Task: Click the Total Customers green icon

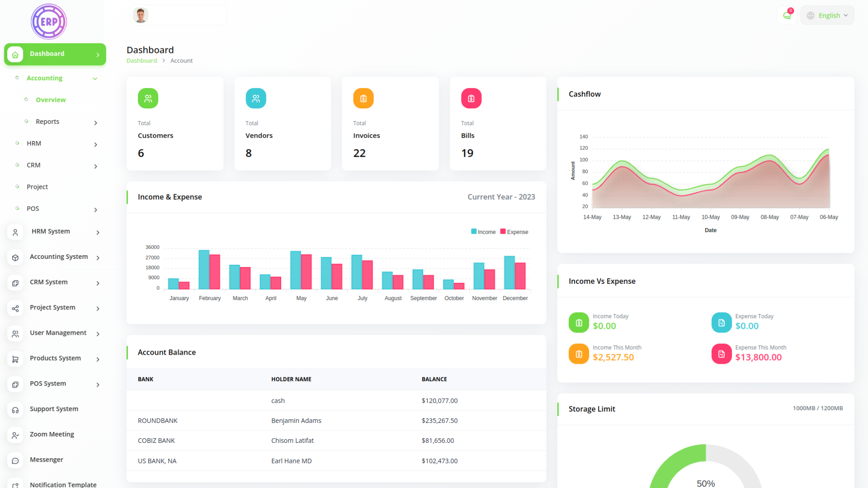Action: (x=148, y=99)
